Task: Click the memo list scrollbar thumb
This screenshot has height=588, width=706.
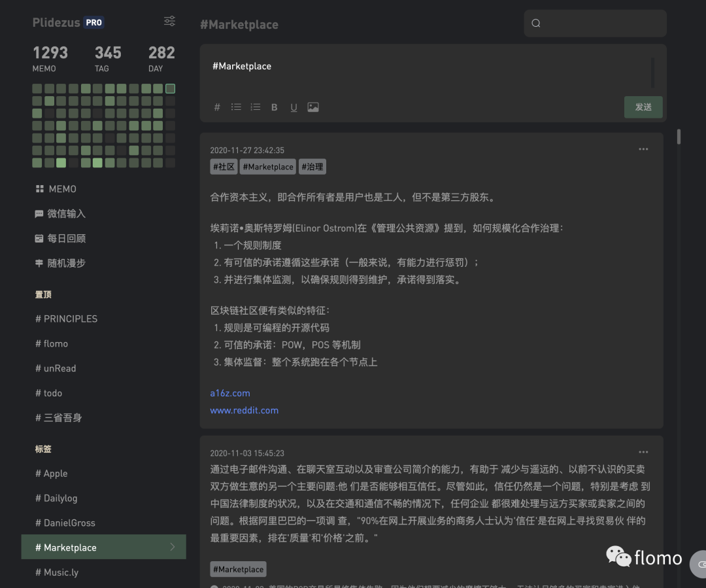Action: click(x=679, y=137)
